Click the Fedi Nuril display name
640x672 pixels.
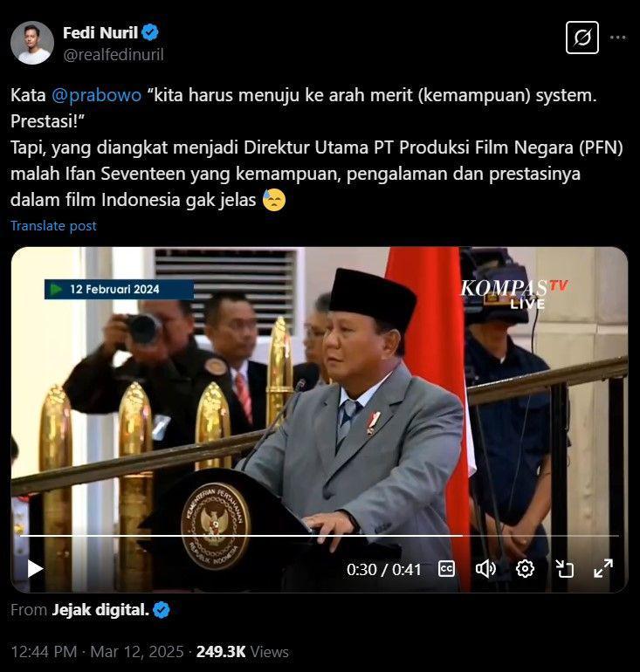point(100,32)
